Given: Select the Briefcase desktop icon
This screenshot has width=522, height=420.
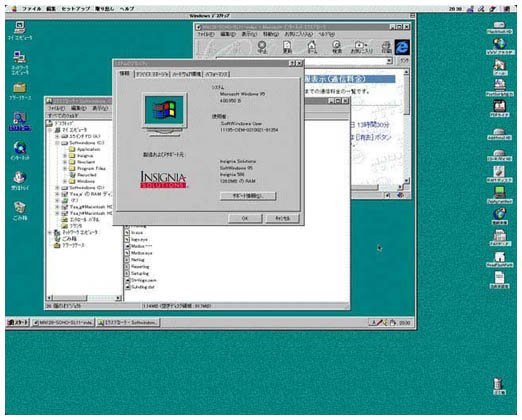Looking at the screenshot, I should (20, 91).
